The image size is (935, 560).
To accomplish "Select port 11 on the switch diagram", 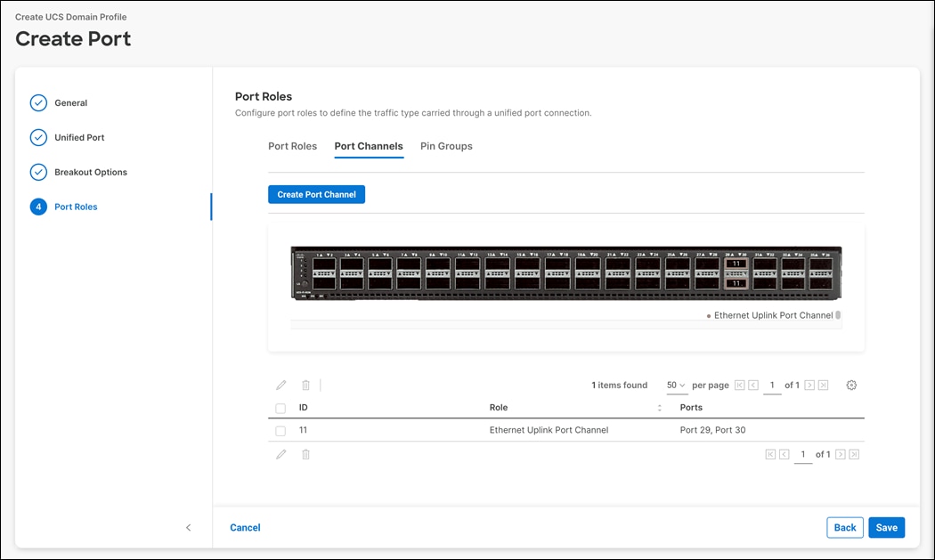I will click(736, 264).
